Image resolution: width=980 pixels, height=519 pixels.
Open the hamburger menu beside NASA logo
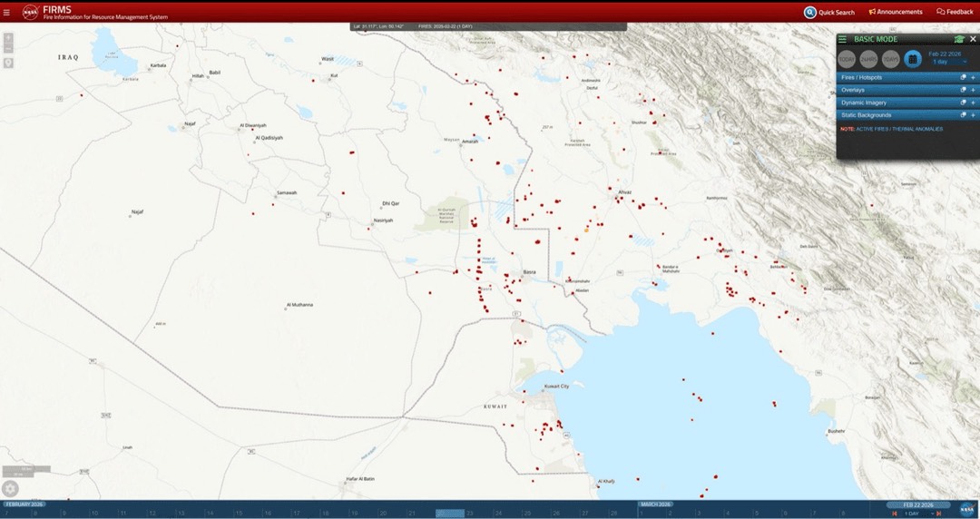click(x=6, y=12)
